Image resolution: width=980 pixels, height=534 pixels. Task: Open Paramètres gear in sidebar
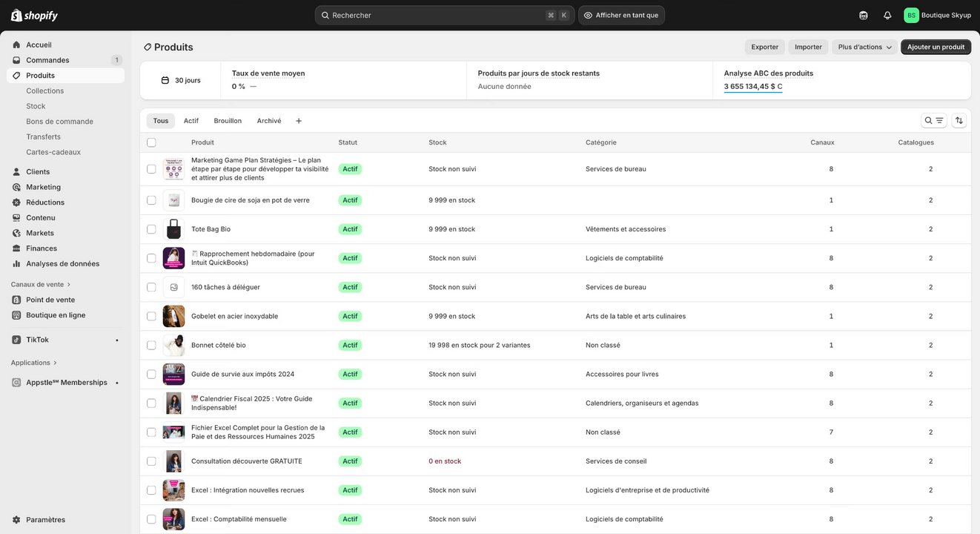(16, 520)
